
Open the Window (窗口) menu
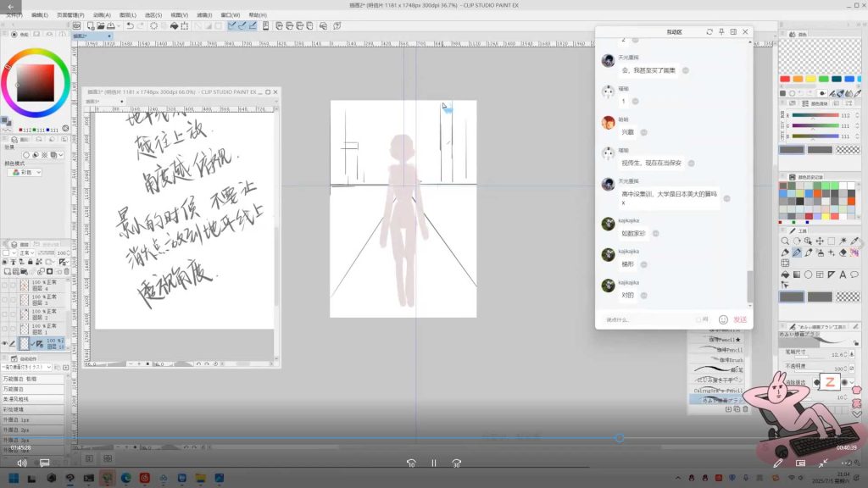click(229, 14)
